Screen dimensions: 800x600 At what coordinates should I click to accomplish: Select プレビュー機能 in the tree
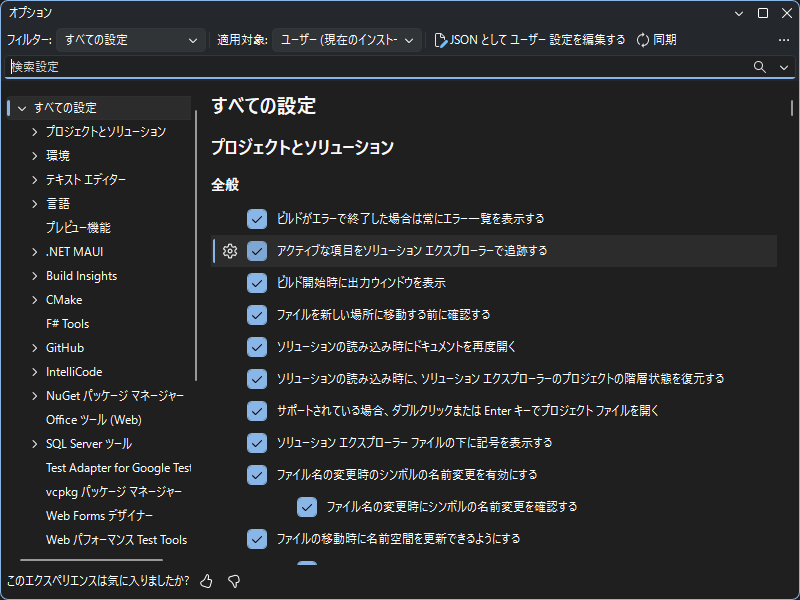pyautogui.click(x=78, y=228)
